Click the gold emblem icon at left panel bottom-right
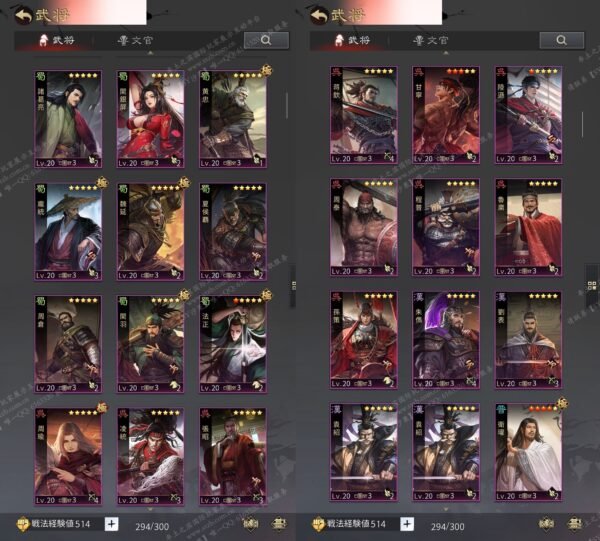This screenshot has width=600, height=541. [251, 524]
